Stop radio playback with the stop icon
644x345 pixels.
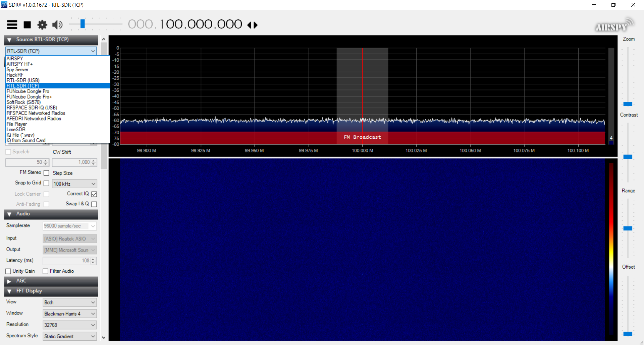click(27, 24)
